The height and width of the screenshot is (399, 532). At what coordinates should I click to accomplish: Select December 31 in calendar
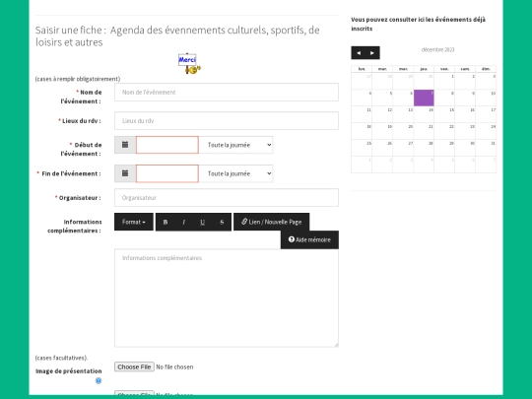click(x=486, y=148)
